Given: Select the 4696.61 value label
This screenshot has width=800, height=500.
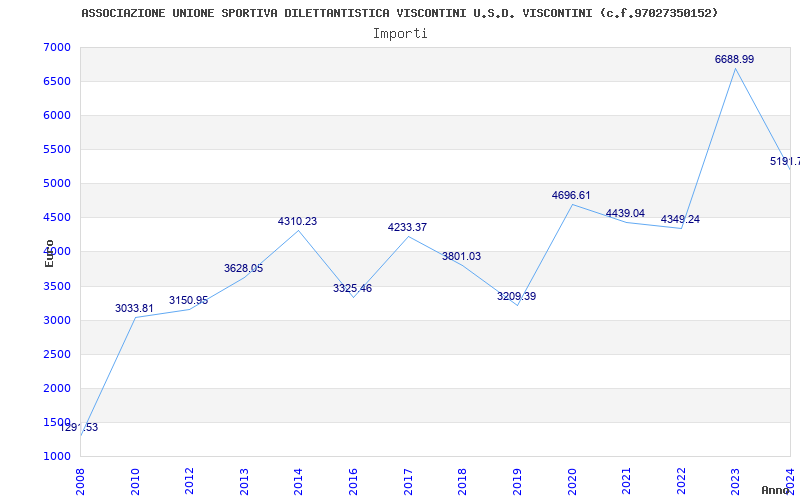Looking at the screenshot, I should [x=571, y=195].
